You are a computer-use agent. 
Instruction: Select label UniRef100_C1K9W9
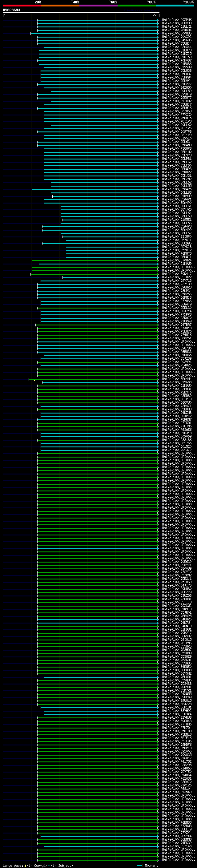pos(177,264)
